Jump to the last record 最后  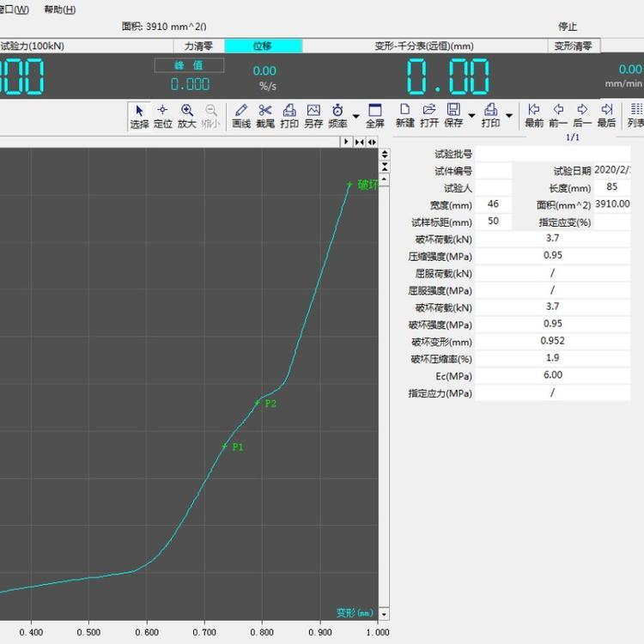click(x=606, y=115)
